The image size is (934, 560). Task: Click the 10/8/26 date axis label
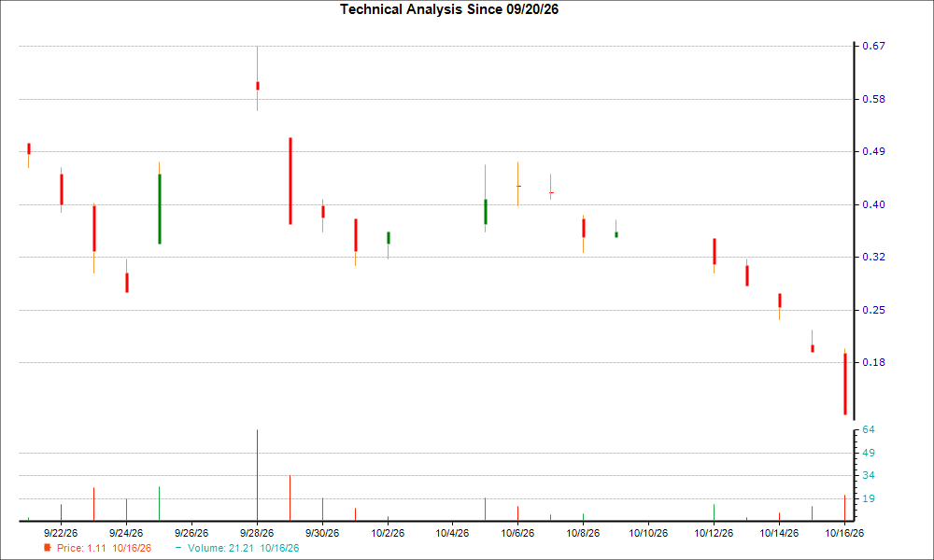click(x=583, y=533)
